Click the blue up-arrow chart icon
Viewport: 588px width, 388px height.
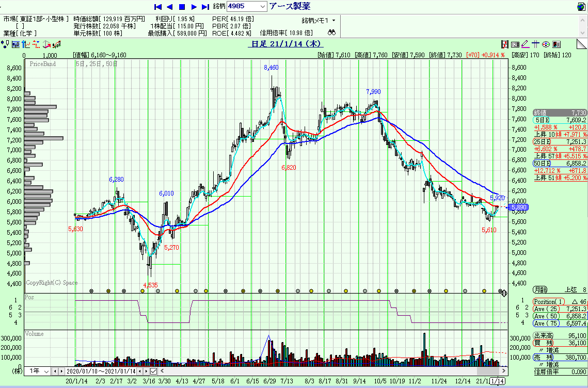[x=26, y=45]
